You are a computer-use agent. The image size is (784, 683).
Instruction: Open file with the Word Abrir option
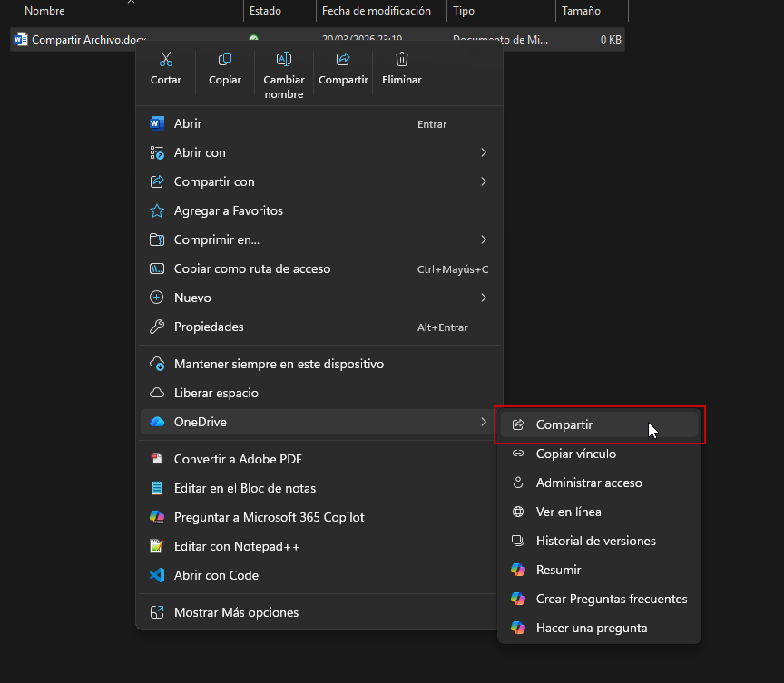tap(188, 123)
